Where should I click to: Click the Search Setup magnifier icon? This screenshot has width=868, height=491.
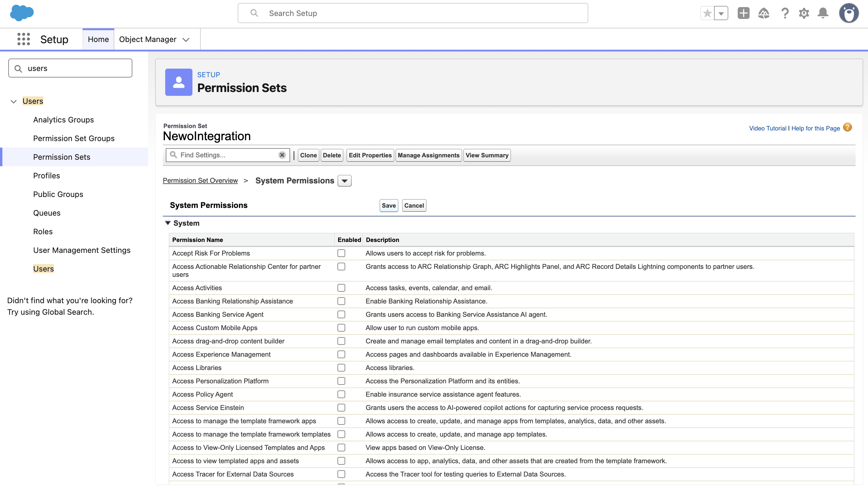pos(254,13)
